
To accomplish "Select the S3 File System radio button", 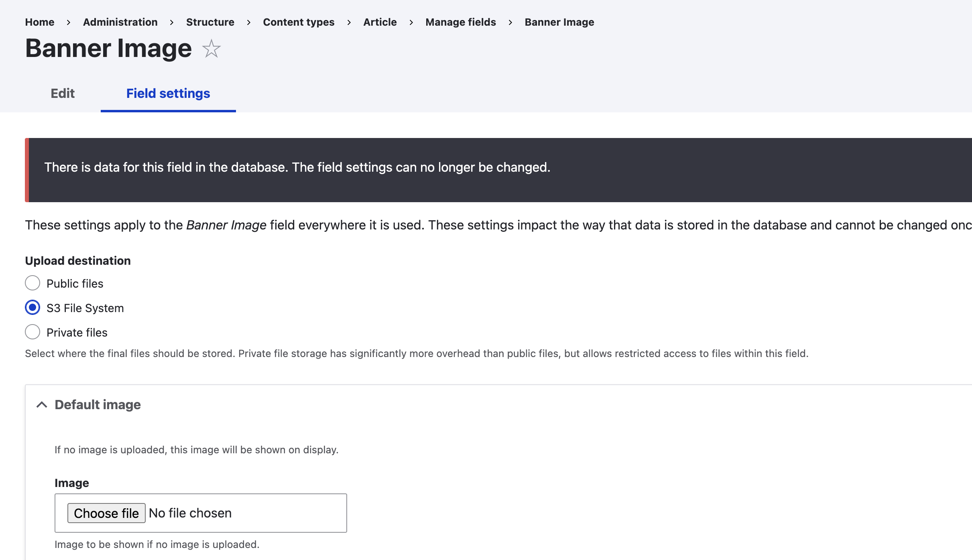I will [33, 308].
